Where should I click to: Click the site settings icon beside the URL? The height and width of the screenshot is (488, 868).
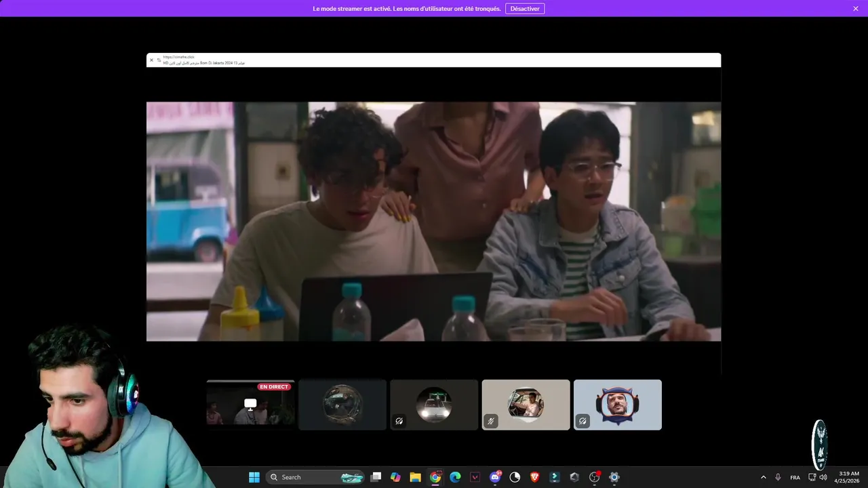click(159, 60)
